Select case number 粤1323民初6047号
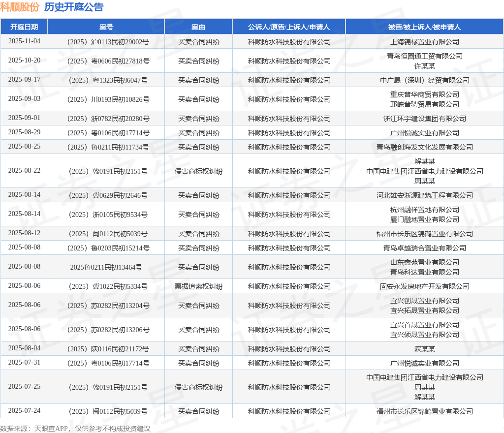Image resolution: width=504 pixels, height=433 pixels. click(x=108, y=80)
